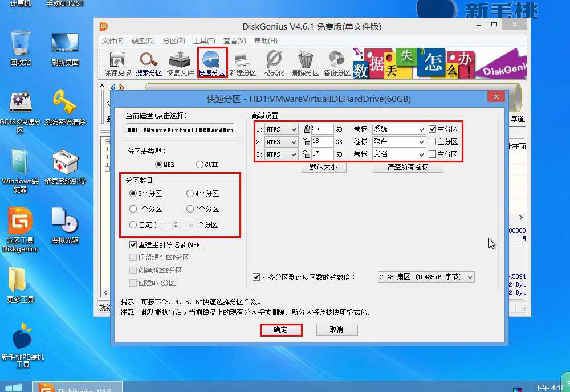Toggle primary partition checkbox for partition 2
Image resolution: width=570 pixels, height=392 pixels.
(432, 142)
